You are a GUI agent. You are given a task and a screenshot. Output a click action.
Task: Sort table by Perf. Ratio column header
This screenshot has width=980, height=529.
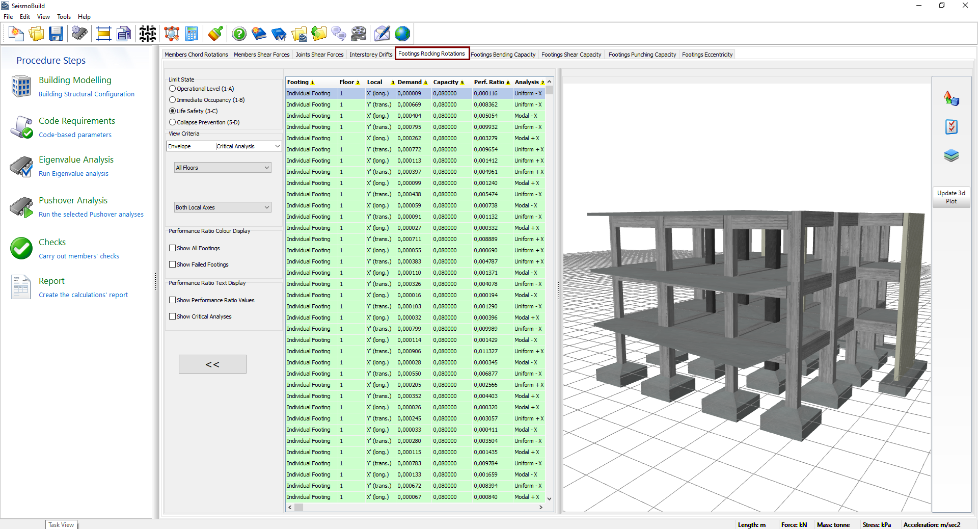coord(489,82)
